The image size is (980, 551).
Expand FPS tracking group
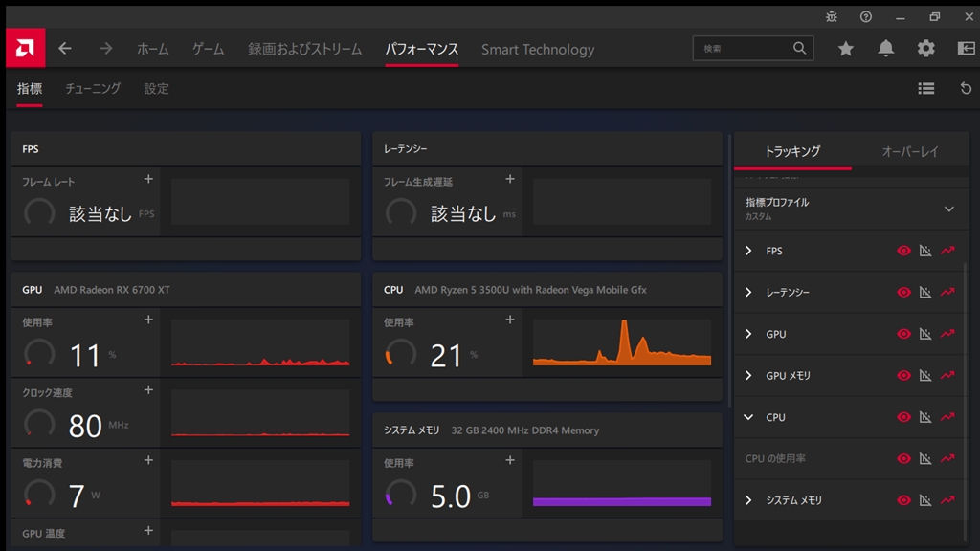click(748, 251)
